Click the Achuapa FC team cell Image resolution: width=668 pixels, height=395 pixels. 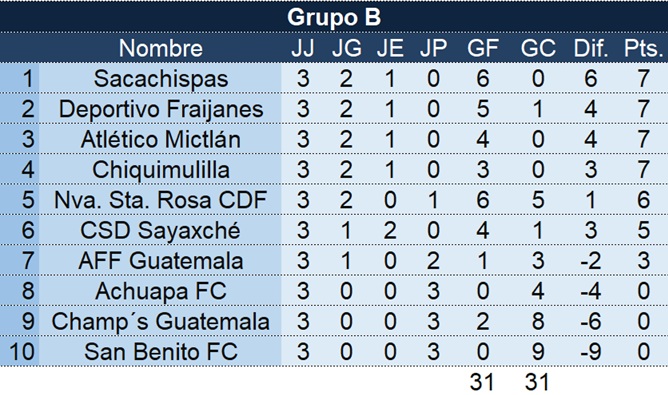click(161, 291)
